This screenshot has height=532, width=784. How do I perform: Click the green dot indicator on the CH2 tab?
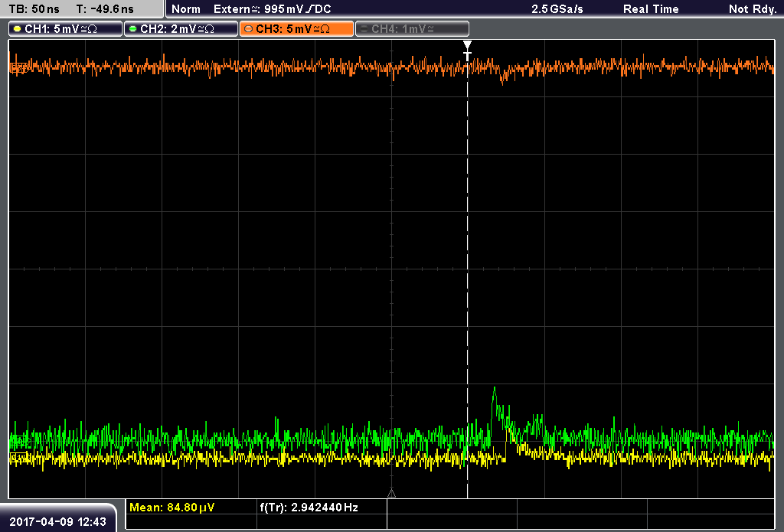click(133, 29)
